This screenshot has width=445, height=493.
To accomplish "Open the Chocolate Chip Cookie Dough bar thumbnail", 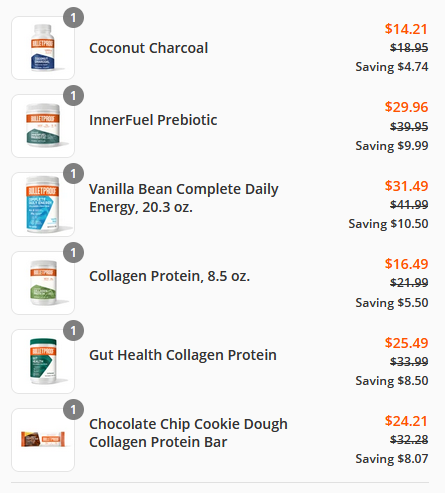I will (x=43, y=440).
